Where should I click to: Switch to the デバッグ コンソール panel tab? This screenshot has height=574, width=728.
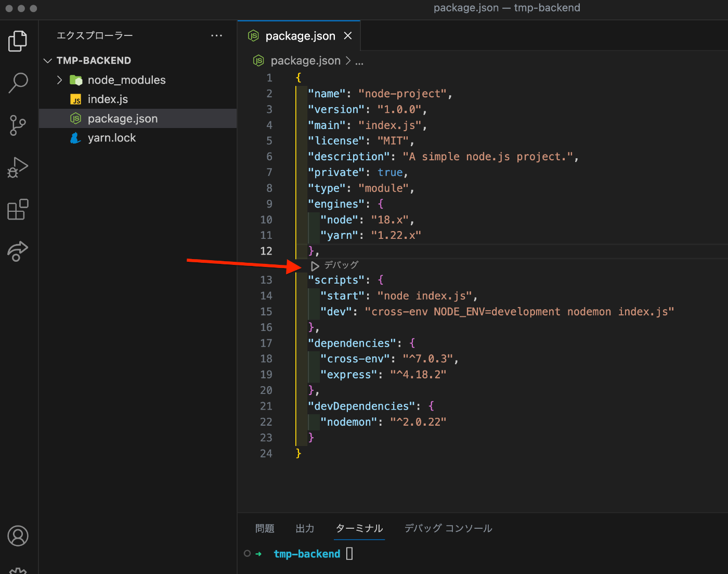click(x=448, y=528)
